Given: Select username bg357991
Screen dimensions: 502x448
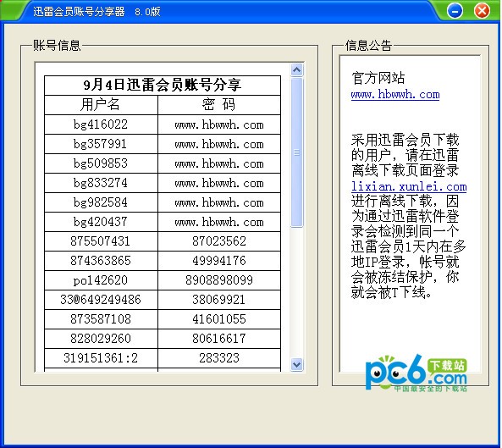Looking at the screenshot, I should 101,144.
